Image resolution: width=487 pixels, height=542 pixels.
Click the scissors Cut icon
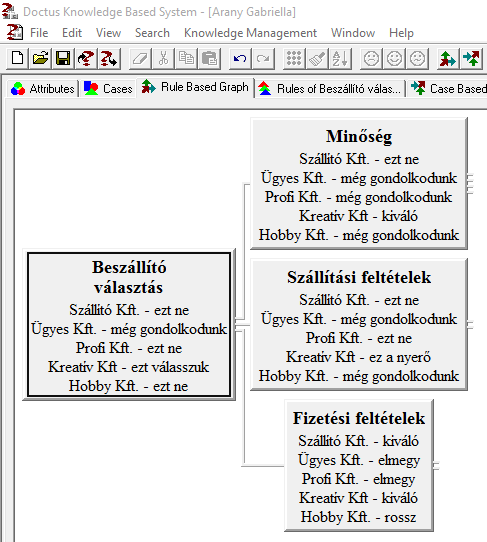(x=163, y=58)
